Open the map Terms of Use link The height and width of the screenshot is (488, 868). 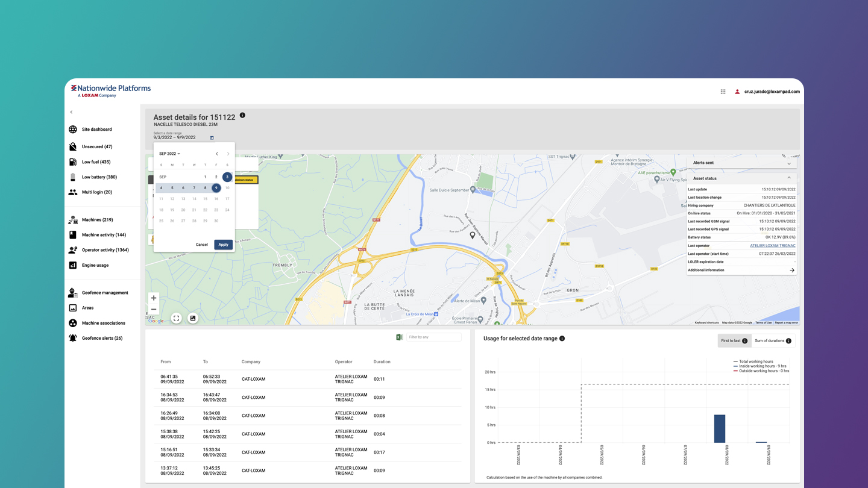click(764, 323)
